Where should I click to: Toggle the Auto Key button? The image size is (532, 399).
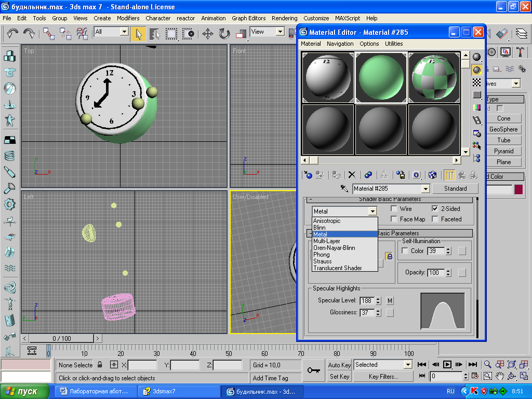339,365
